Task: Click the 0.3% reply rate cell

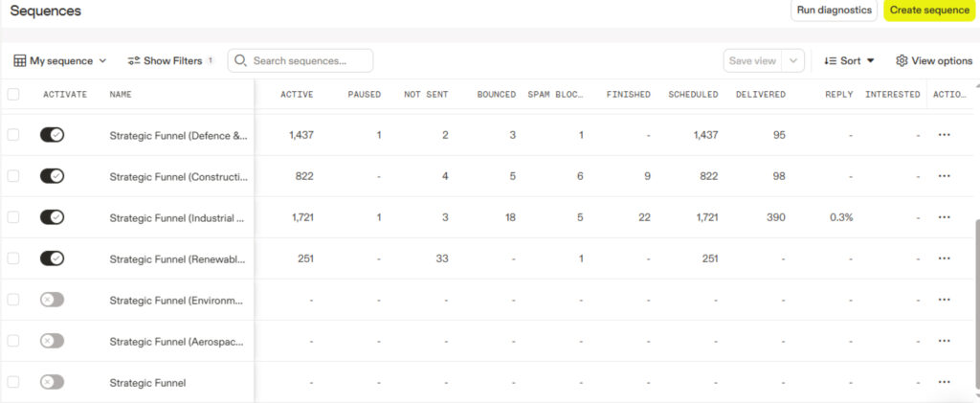Action: point(841,217)
